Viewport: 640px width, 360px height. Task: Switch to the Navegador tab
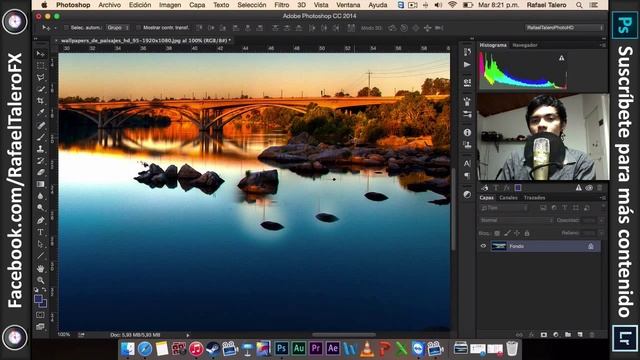525,45
